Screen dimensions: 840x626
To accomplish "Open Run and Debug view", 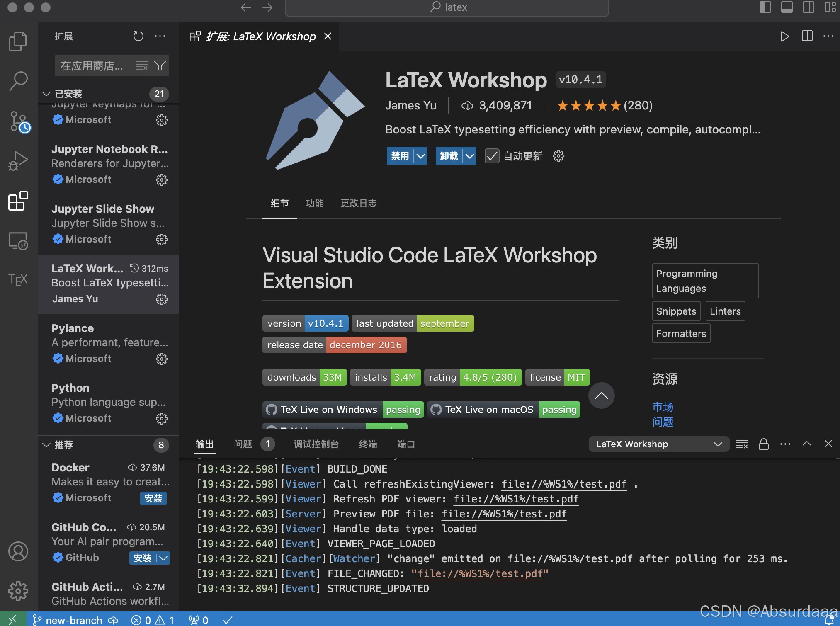I will (x=18, y=161).
